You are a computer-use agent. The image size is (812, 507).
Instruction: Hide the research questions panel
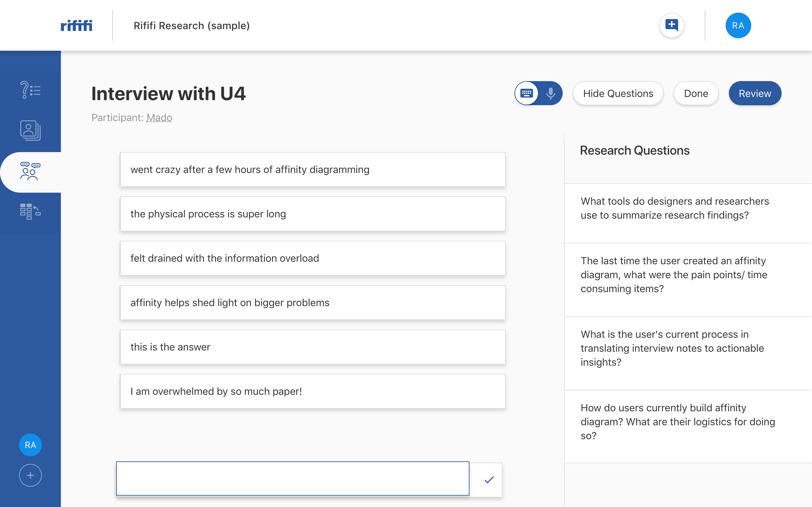pyautogui.click(x=618, y=93)
